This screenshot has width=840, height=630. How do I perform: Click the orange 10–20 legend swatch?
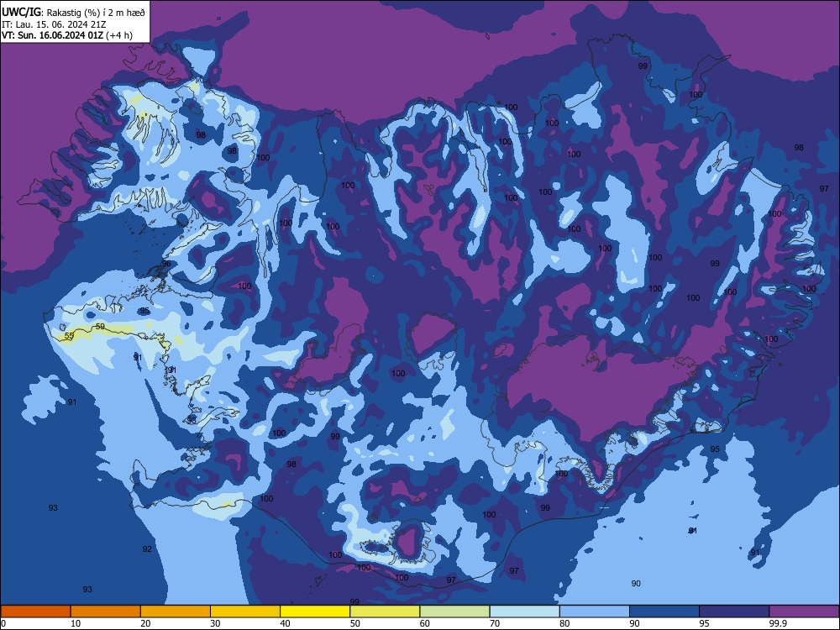[106, 612]
